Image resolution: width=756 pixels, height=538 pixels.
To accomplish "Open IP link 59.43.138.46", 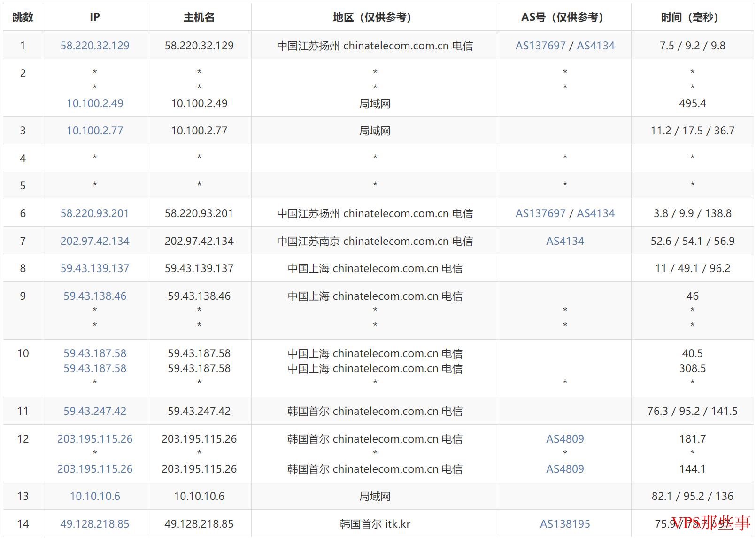I will (95, 296).
